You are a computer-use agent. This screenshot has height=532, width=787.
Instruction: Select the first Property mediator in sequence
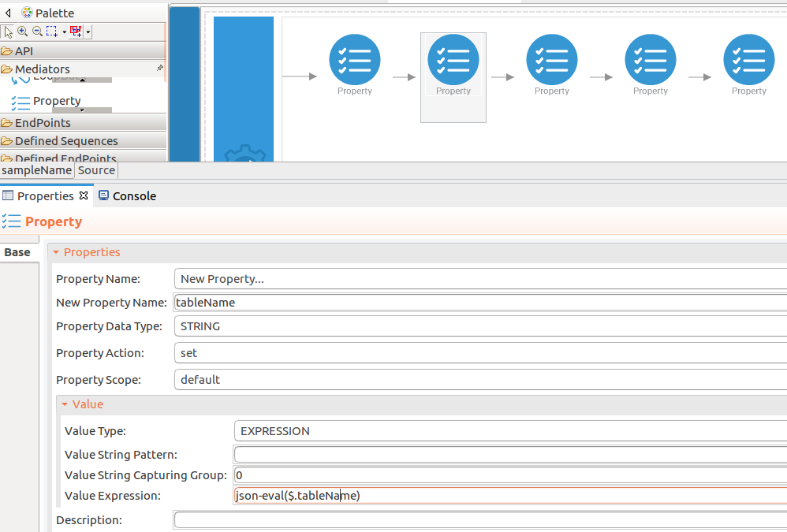tap(355, 65)
